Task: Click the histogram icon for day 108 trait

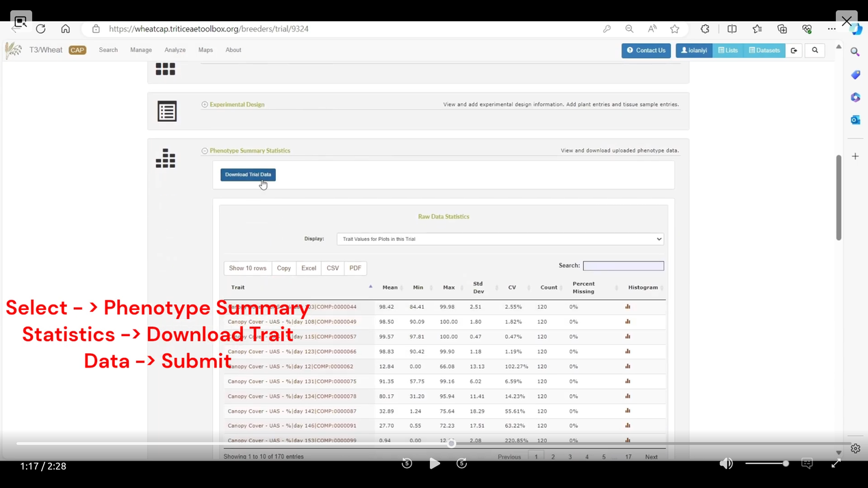Action: [x=628, y=322]
